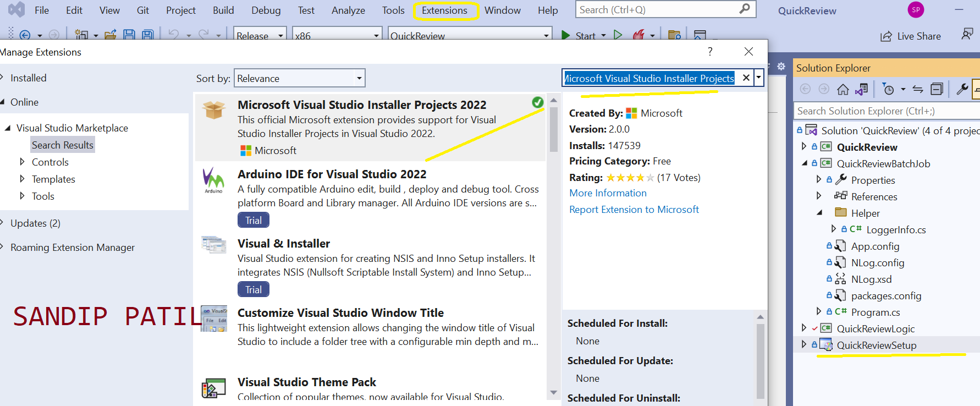Open the QuickReview startup project dropdown

tap(546, 36)
